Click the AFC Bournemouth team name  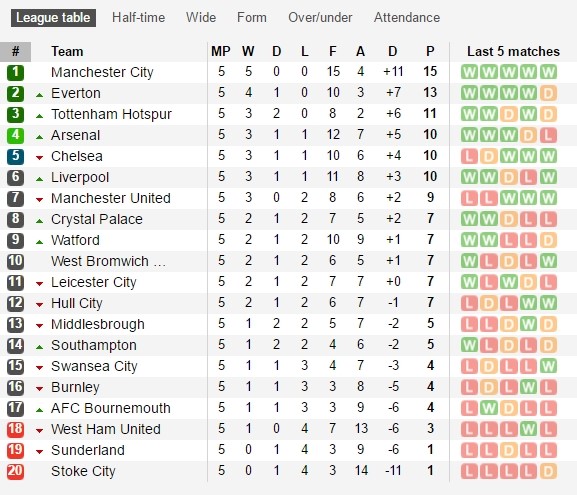111,408
